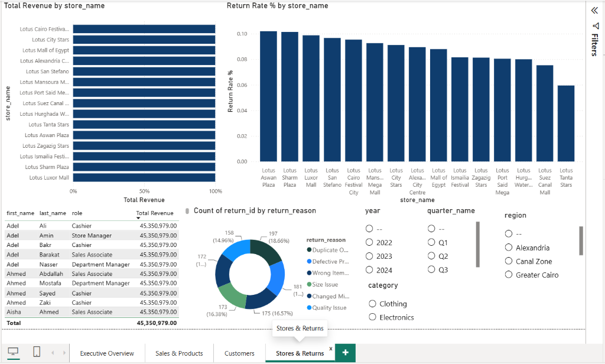This screenshot has width=605, height=364.
Task: Select Greater Cairo region option
Action: pos(509,274)
